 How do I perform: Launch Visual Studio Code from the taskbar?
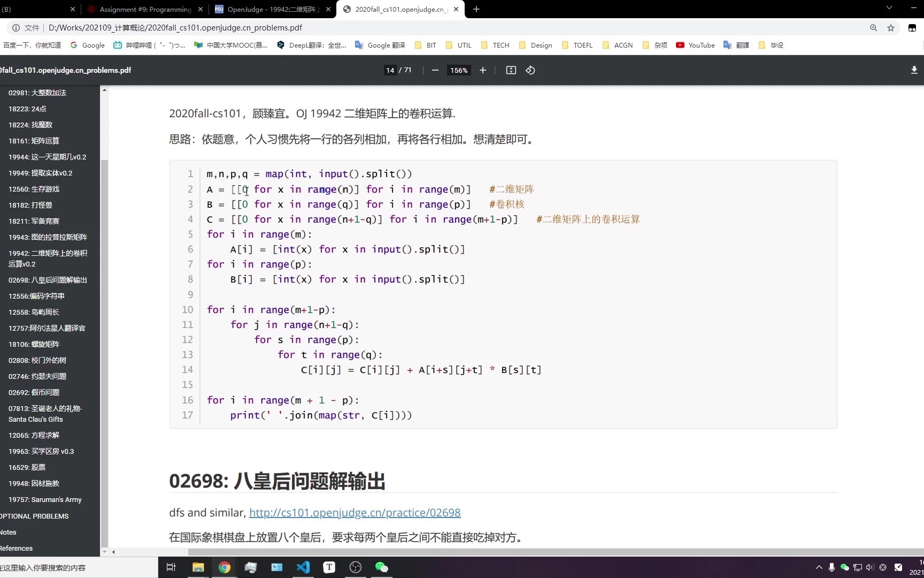(x=303, y=567)
